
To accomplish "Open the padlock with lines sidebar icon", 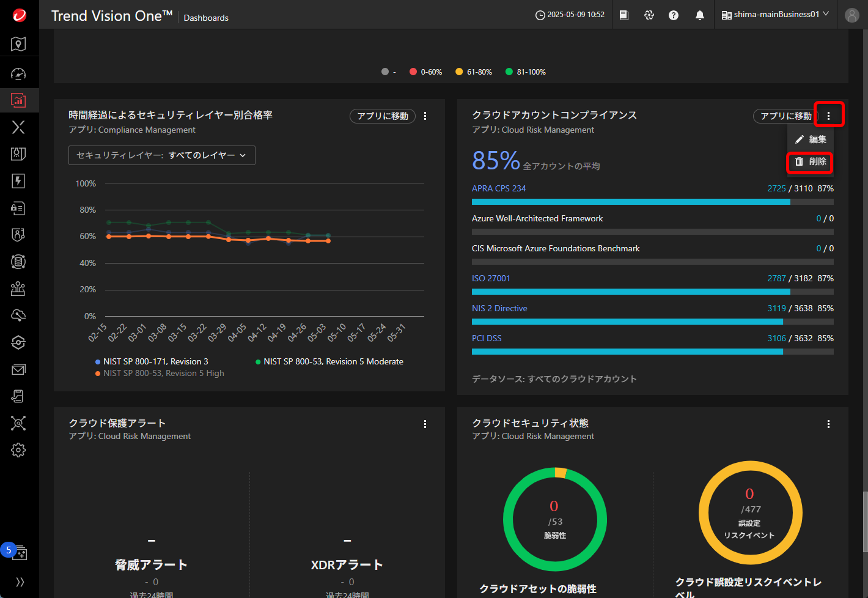I will [x=18, y=208].
